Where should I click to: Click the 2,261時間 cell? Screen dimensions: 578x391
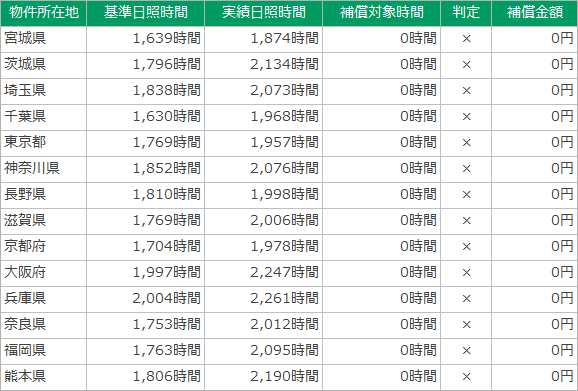click(x=264, y=299)
